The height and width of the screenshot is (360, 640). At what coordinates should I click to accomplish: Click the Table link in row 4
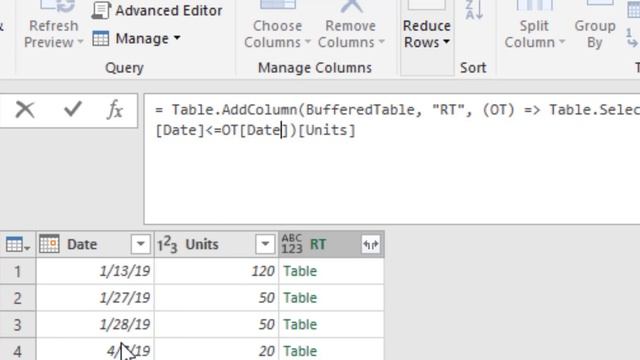coord(300,351)
